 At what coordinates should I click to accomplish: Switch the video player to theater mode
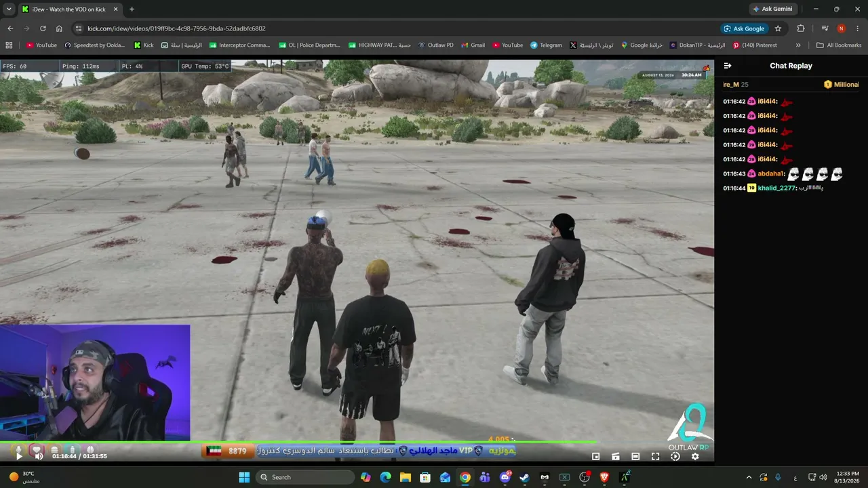[x=635, y=457]
